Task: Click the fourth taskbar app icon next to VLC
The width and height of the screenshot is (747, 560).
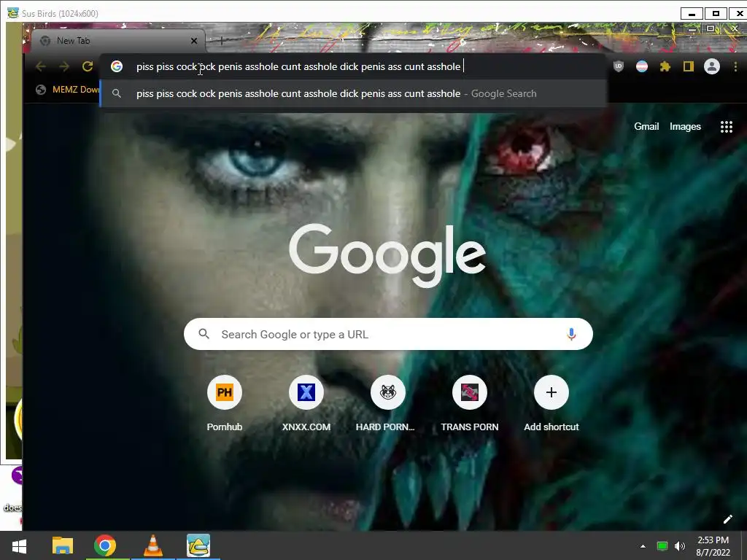Action: point(198,545)
